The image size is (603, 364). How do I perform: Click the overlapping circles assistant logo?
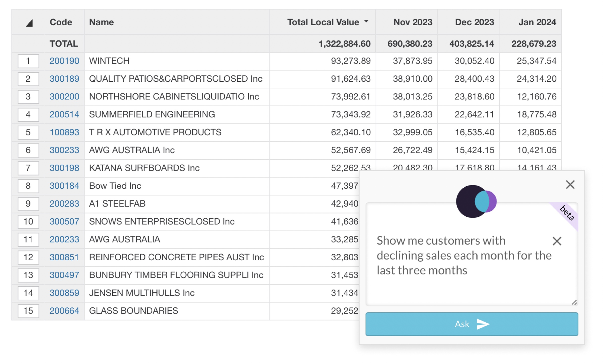[x=476, y=201]
